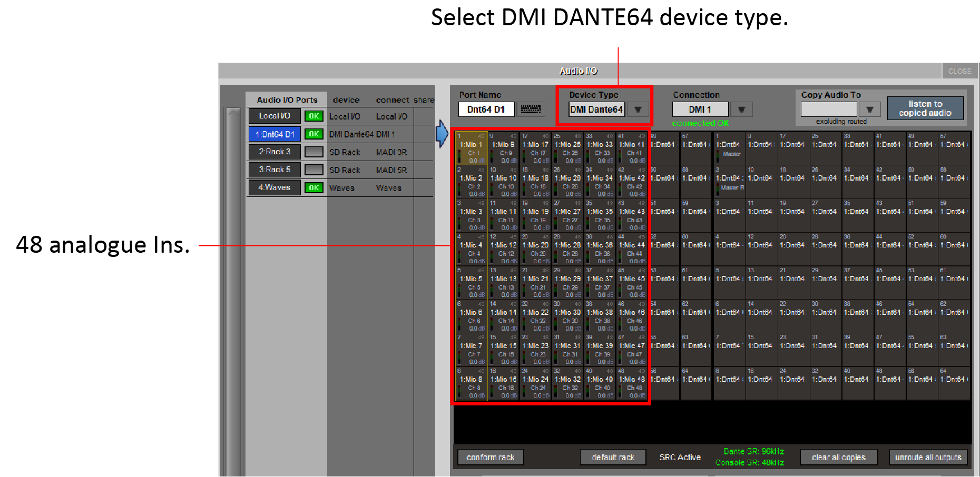The width and height of the screenshot is (980, 477).
Task: Open the Copy Audio To dropdown
Action: coord(870,110)
